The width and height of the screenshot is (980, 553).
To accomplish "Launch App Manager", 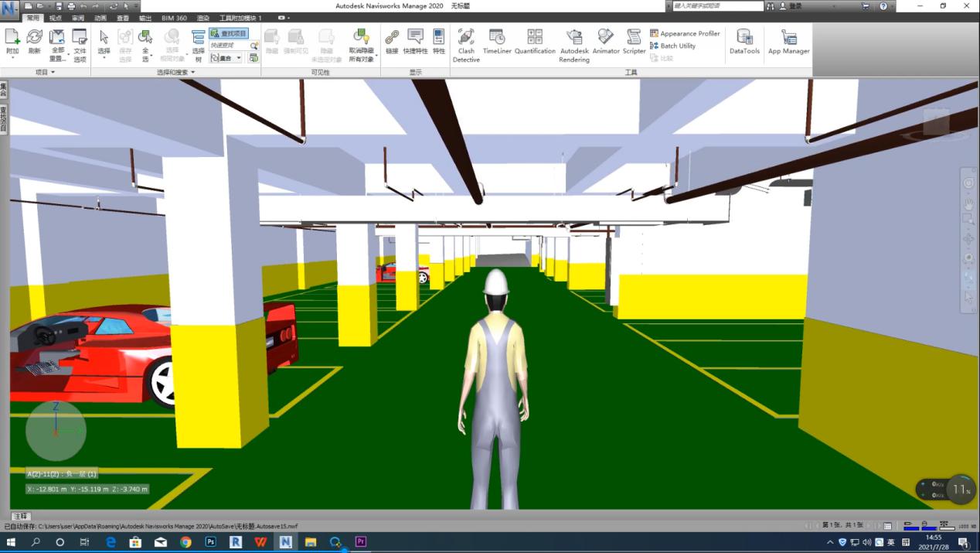I will pyautogui.click(x=788, y=43).
